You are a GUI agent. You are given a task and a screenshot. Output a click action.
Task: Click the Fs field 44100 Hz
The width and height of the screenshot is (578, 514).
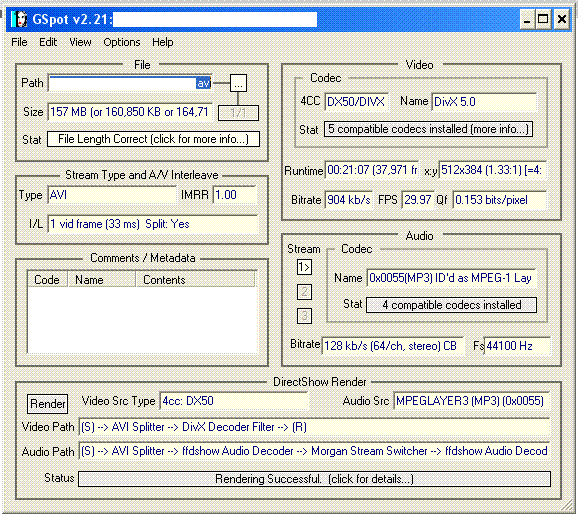(x=517, y=346)
